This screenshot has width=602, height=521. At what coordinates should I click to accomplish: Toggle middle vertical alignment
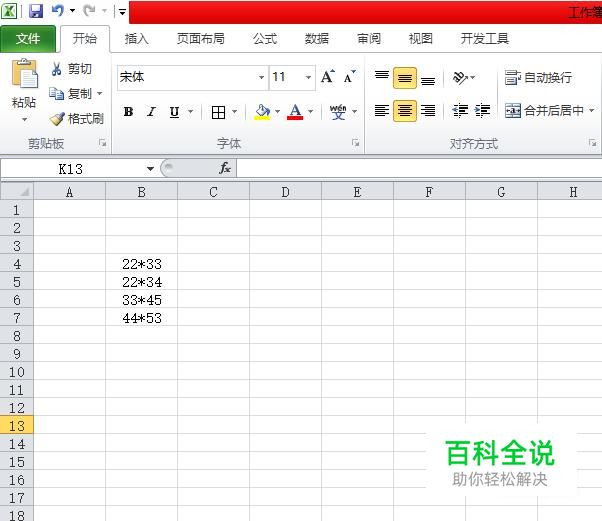tap(405, 77)
